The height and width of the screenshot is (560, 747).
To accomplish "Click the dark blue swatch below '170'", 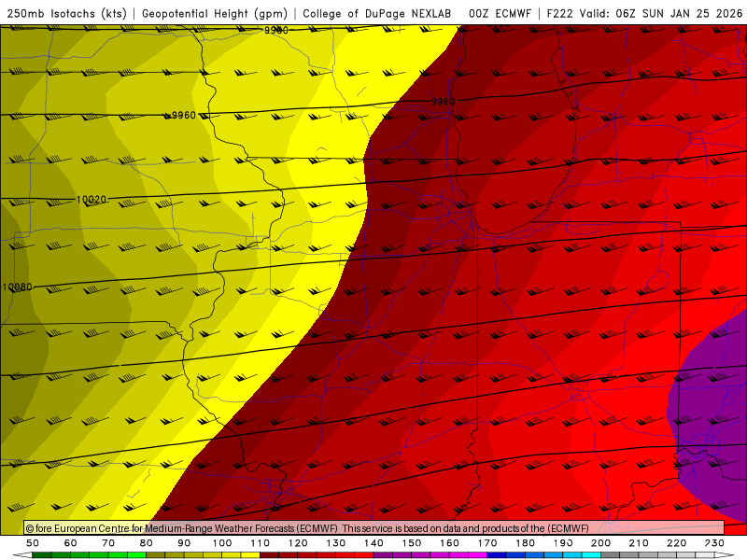I will (x=497, y=555).
